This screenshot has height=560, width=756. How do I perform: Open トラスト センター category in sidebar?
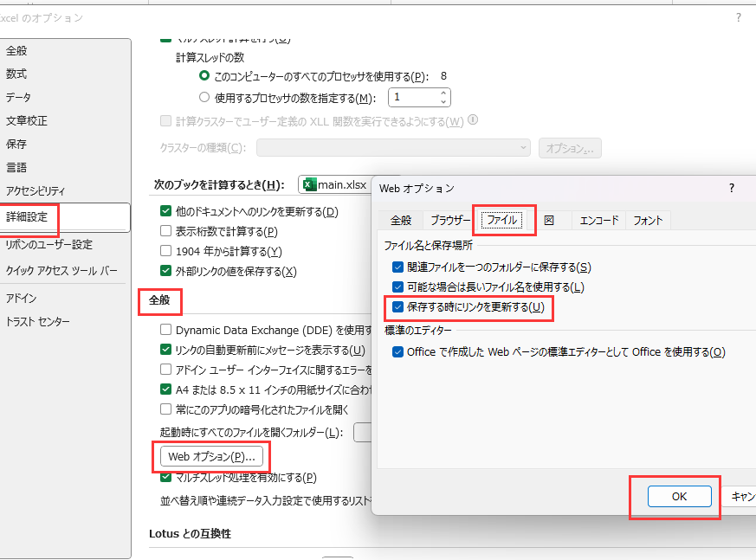coord(38,322)
